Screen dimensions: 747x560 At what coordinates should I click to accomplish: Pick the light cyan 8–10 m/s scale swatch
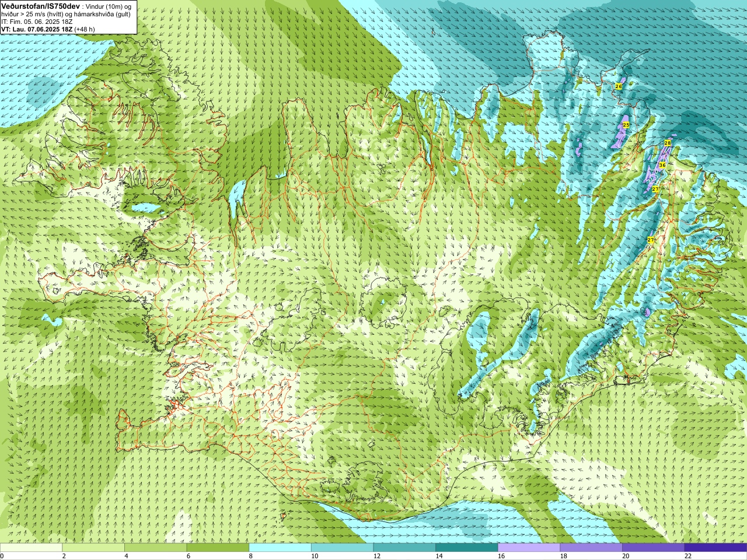pos(280,548)
